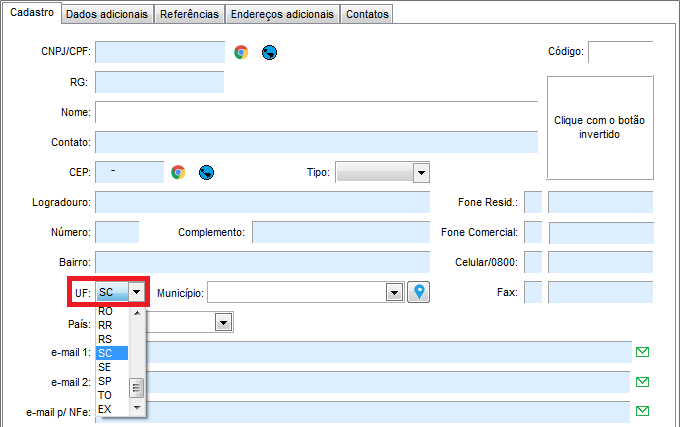Switch to the Dados adicionais tab
Image resolution: width=680 pixels, height=427 pixels.
[x=108, y=14]
